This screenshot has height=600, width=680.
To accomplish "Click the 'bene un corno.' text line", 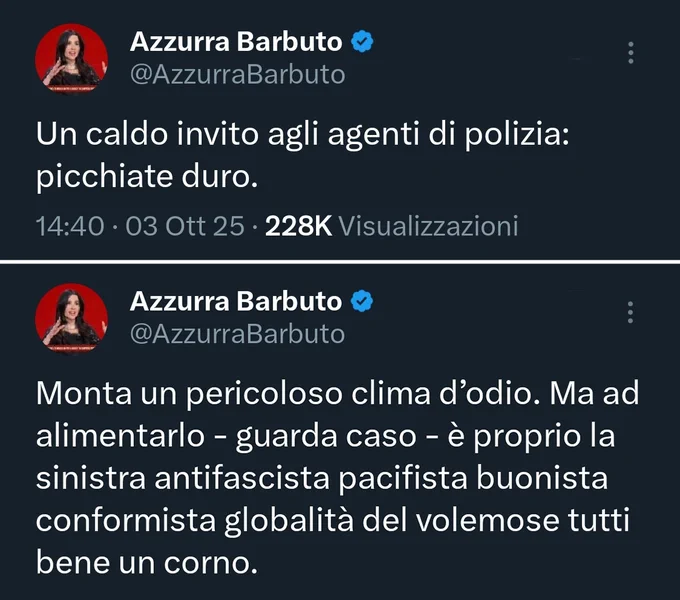I will (x=147, y=563).
